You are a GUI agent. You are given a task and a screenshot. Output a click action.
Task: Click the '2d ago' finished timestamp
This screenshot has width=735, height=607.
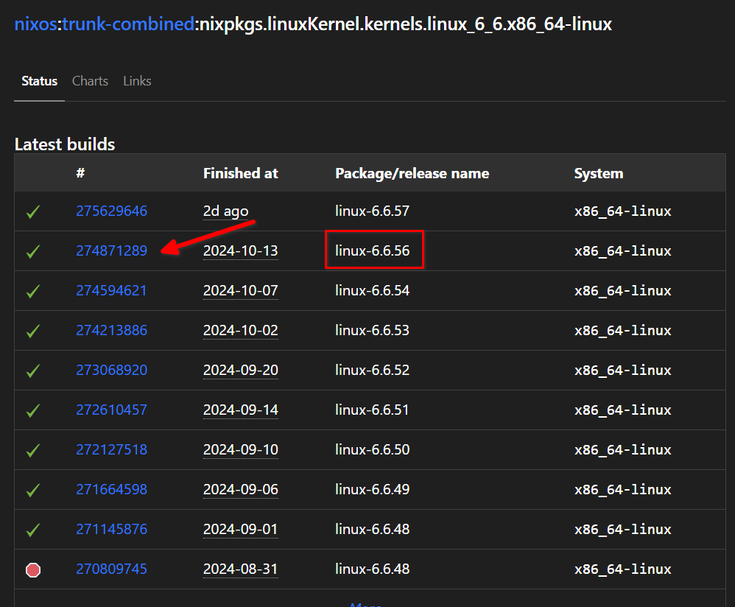225,211
